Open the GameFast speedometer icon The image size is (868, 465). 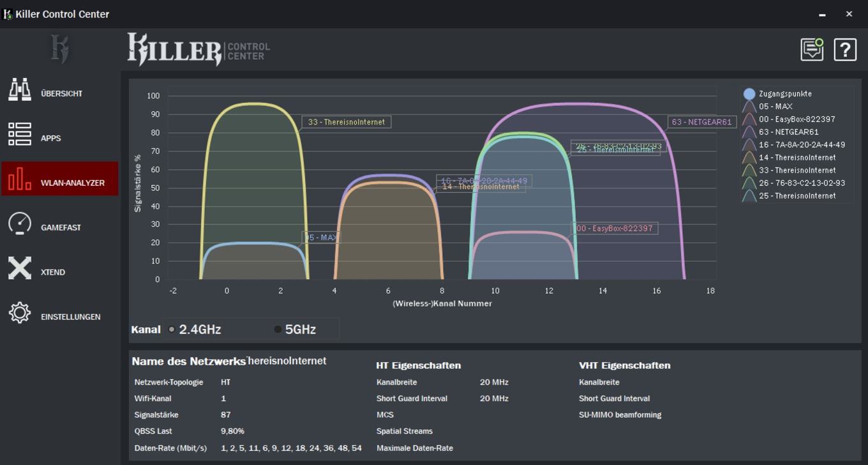point(20,224)
